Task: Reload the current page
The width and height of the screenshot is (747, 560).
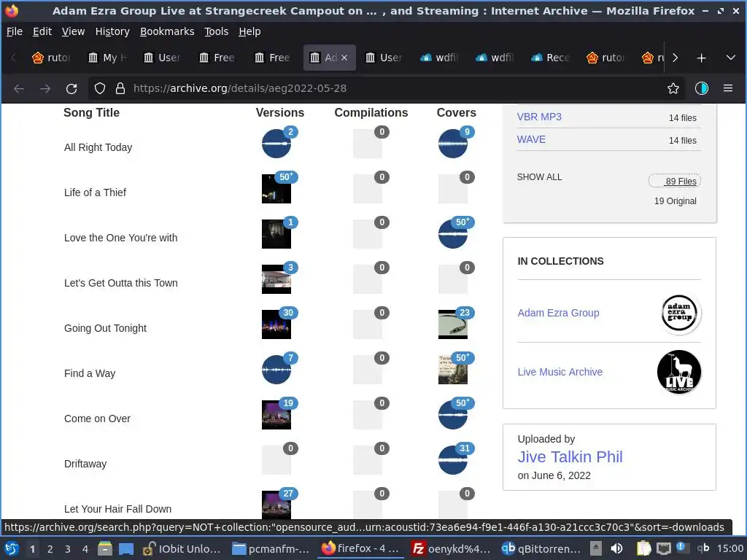Action: [x=71, y=88]
